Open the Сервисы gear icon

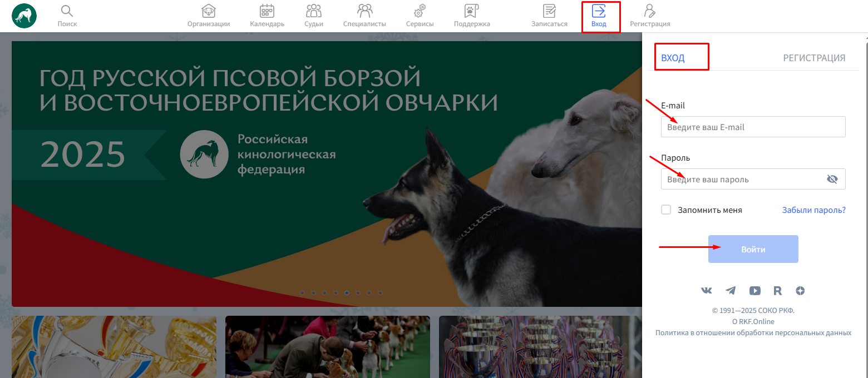click(x=420, y=11)
